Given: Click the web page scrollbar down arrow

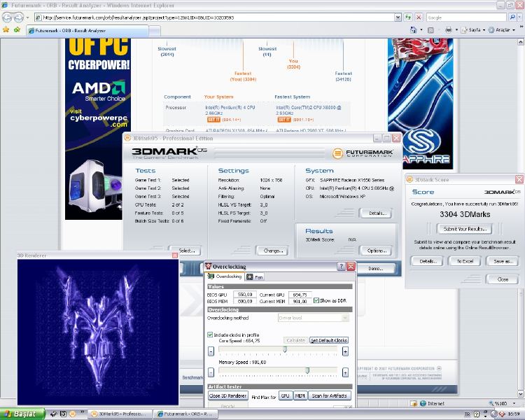Looking at the screenshot, I should [x=521, y=394].
